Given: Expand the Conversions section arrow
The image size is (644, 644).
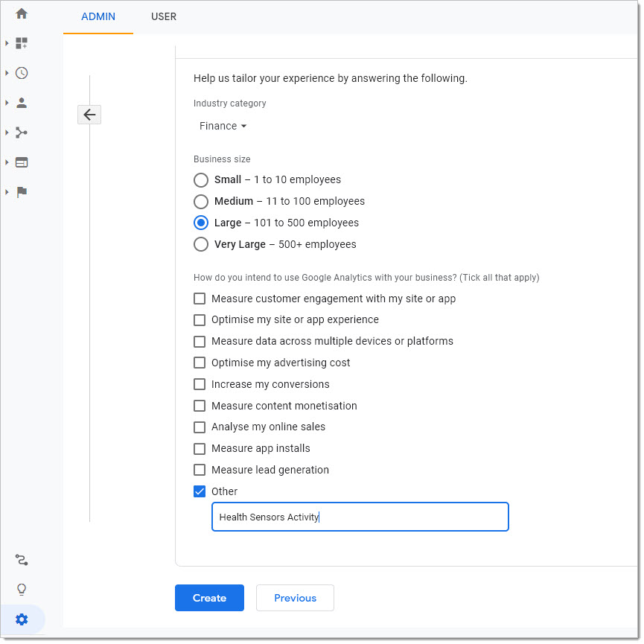Looking at the screenshot, I should [7, 192].
